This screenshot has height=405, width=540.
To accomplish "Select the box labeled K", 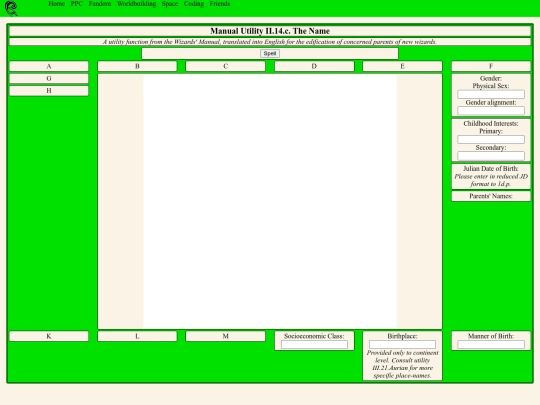I will coord(49,336).
